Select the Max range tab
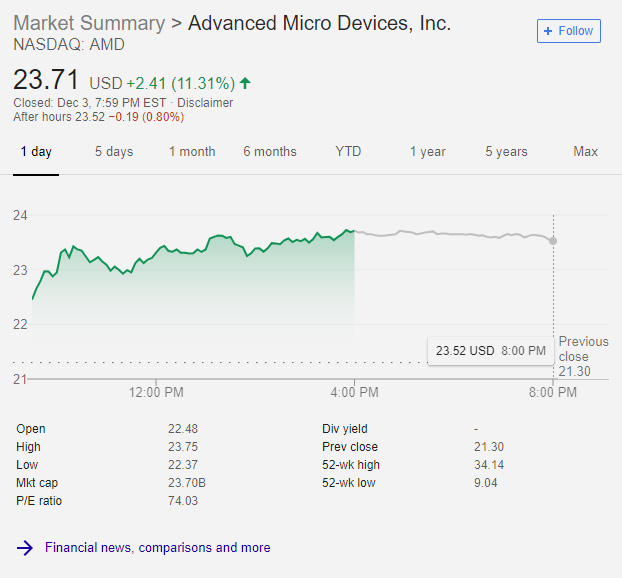The width and height of the screenshot is (622, 578). point(585,152)
